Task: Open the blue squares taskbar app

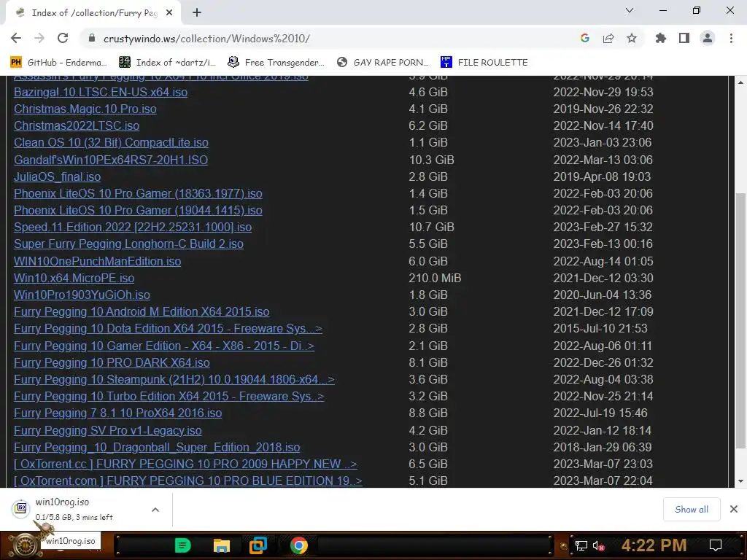Action: tap(258, 545)
